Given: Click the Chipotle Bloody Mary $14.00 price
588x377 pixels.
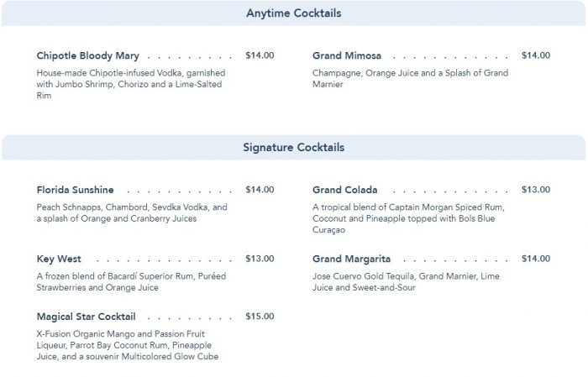Looking at the screenshot, I should click(260, 56).
